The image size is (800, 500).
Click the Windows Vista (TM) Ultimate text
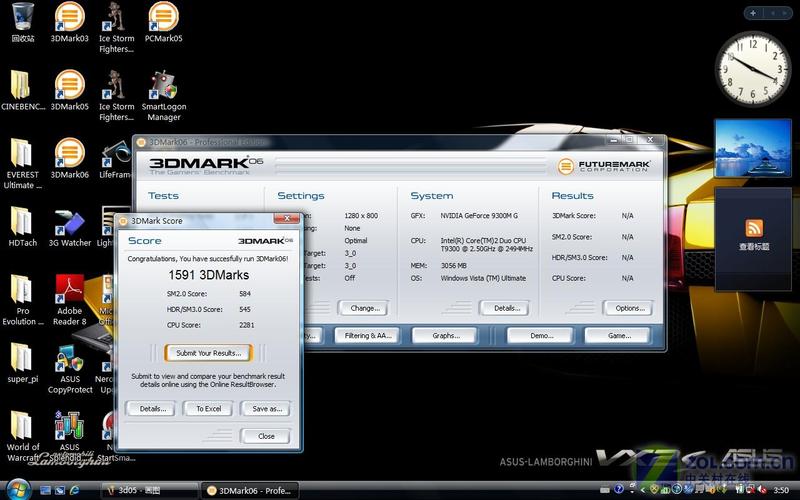click(x=483, y=278)
